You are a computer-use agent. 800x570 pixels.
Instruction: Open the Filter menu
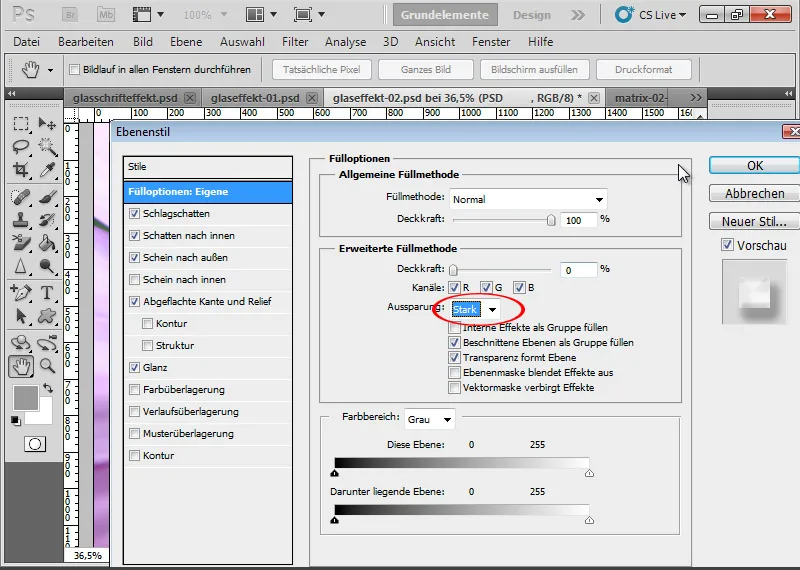point(295,42)
